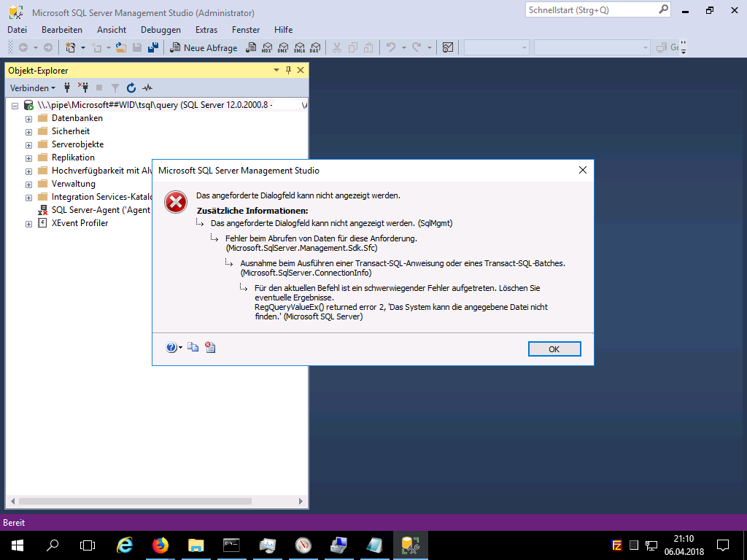Click the Schnellstart search field
The width and height of the screenshot is (747, 560).
click(x=591, y=10)
